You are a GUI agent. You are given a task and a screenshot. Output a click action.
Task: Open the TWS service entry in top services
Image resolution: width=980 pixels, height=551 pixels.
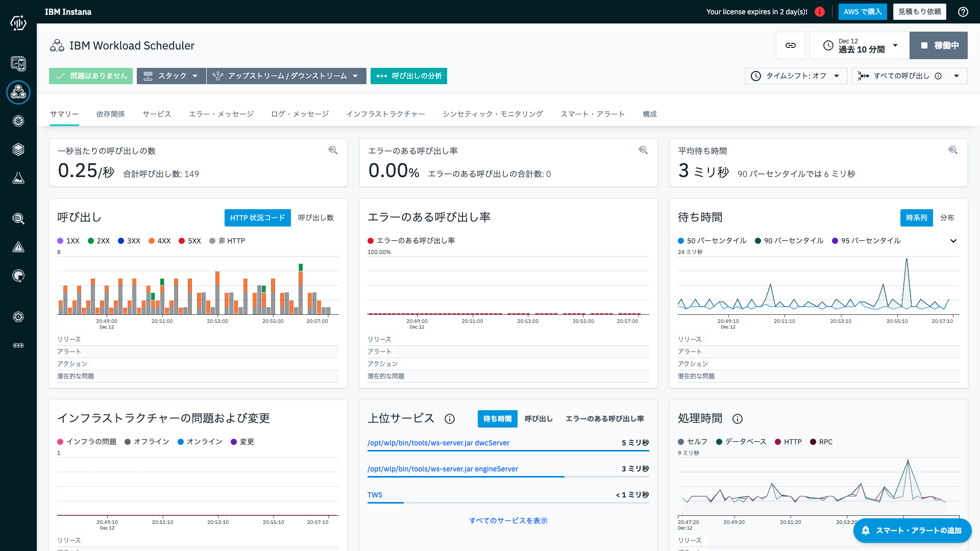tap(375, 494)
